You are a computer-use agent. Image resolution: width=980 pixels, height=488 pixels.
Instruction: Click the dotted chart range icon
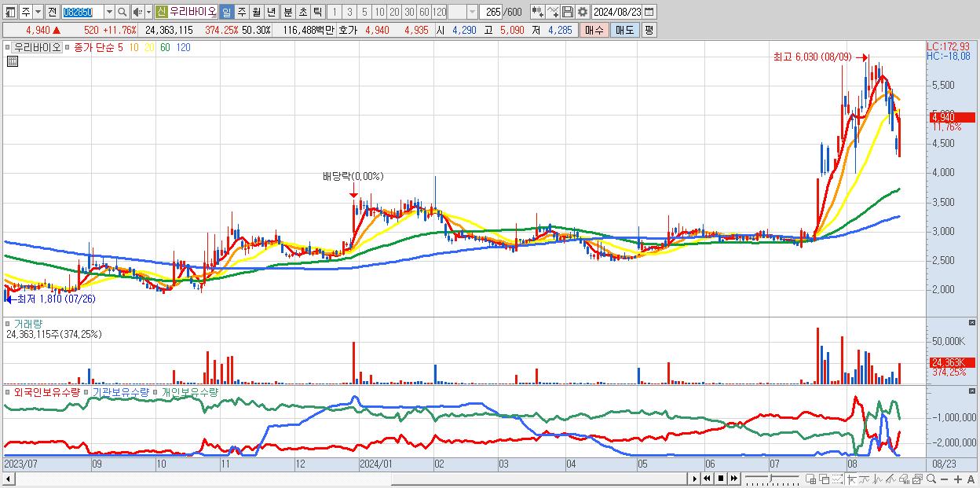pos(838,479)
